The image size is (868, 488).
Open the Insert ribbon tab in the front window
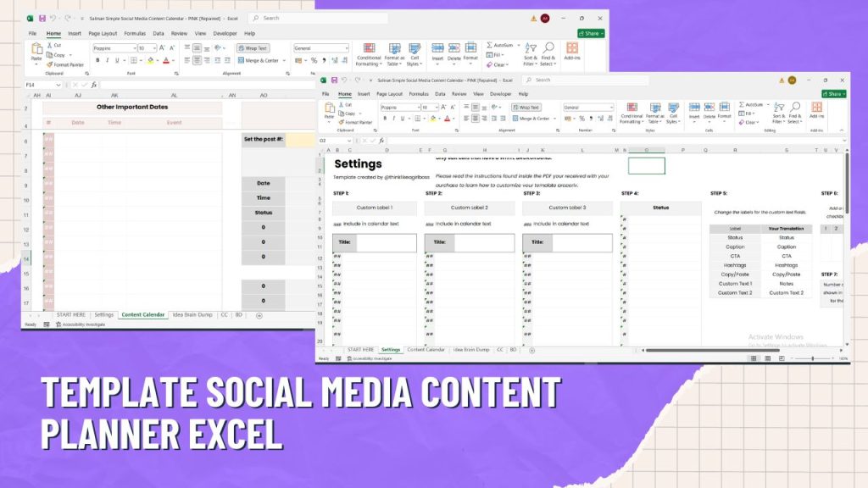pos(364,94)
